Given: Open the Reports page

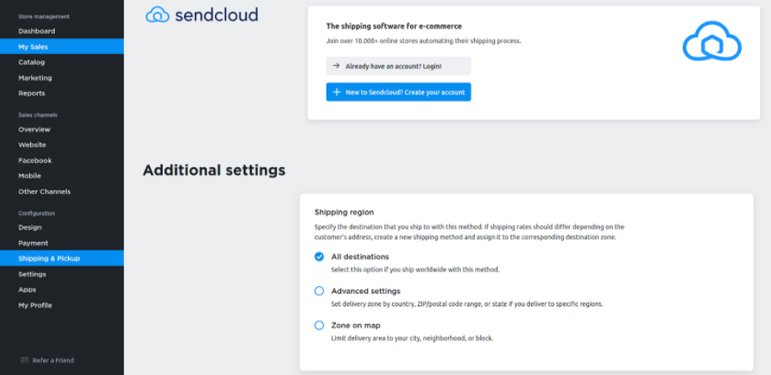Looking at the screenshot, I should (62, 93).
